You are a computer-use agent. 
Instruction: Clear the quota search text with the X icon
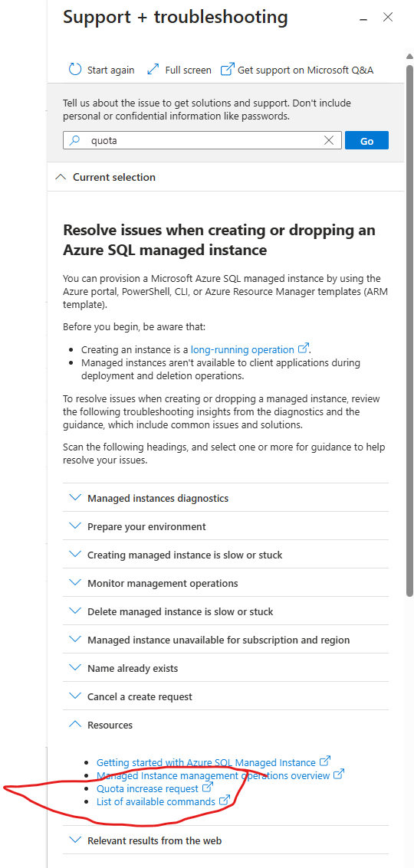[329, 141]
